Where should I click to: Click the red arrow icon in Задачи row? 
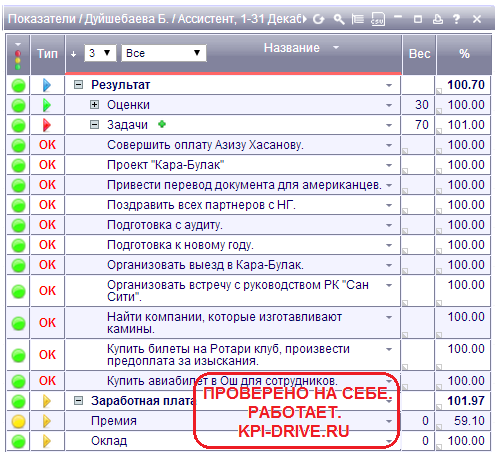(x=47, y=125)
